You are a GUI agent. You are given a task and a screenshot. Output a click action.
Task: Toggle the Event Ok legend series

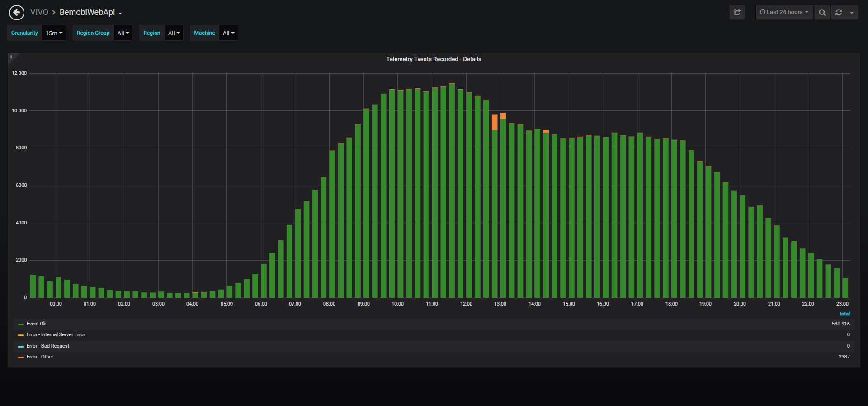click(x=36, y=324)
